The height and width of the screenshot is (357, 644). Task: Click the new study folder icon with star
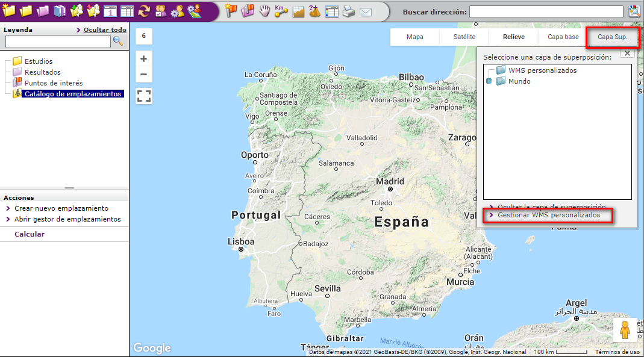[8, 11]
